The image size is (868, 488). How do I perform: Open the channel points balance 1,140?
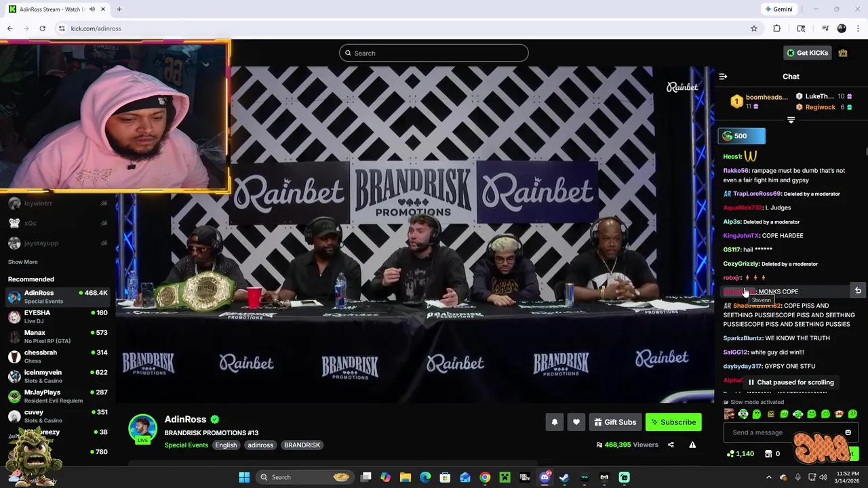click(741, 453)
